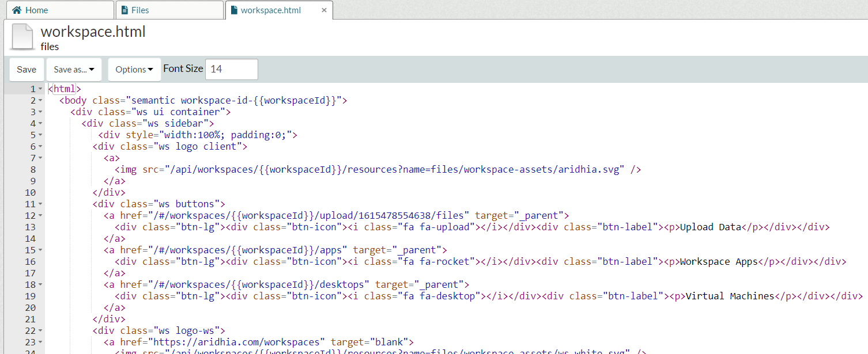Image resolution: width=868 pixels, height=354 pixels.
Task: Click the Save button
Action: (x=27, y=69)
